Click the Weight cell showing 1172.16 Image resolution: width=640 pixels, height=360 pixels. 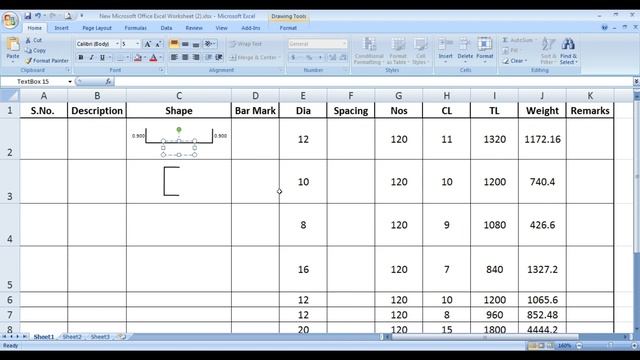point(542,139)
